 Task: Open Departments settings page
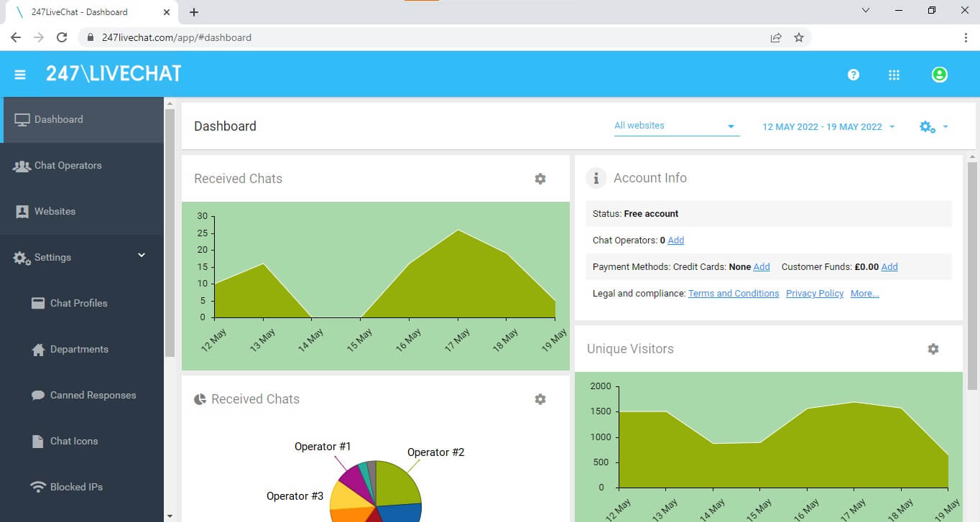(x=82, y=350)
